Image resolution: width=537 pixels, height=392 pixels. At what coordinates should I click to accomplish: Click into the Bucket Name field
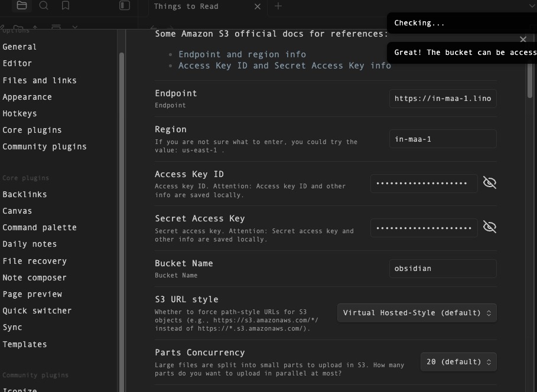(442, 269)
